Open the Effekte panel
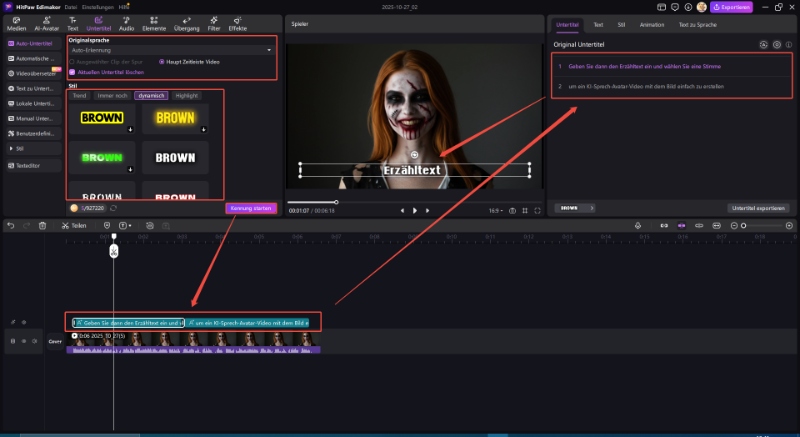The width and height of the screenshot is (800, 437). coord(237,24)
